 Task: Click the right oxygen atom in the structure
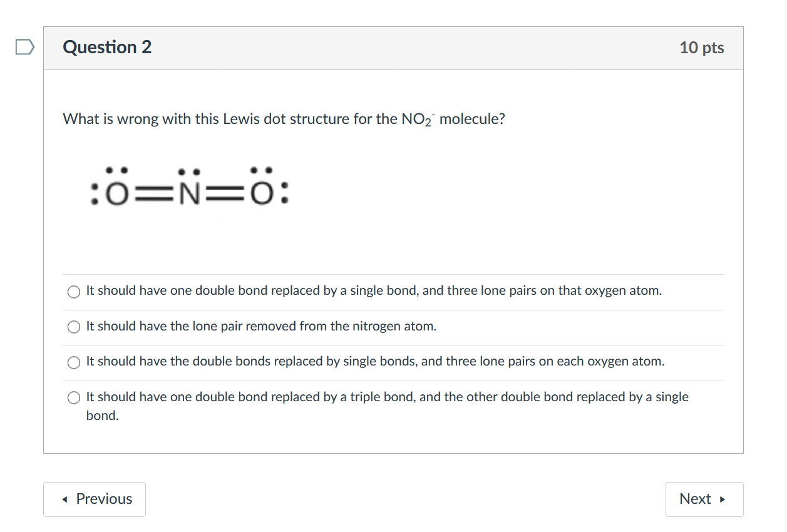coord(260,197)
